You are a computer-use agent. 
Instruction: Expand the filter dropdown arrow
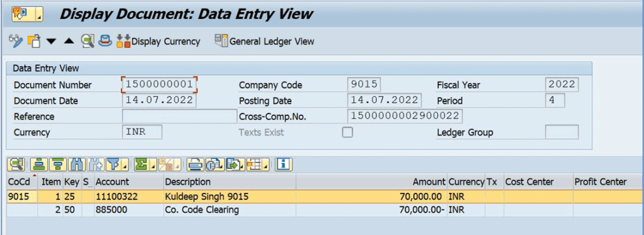125,166
